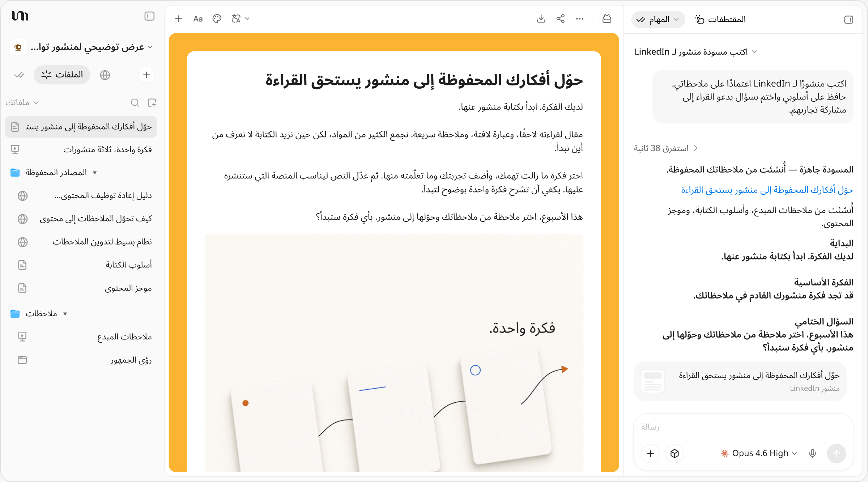Expand the translate dropdown arrow

[x=247, y=19]
